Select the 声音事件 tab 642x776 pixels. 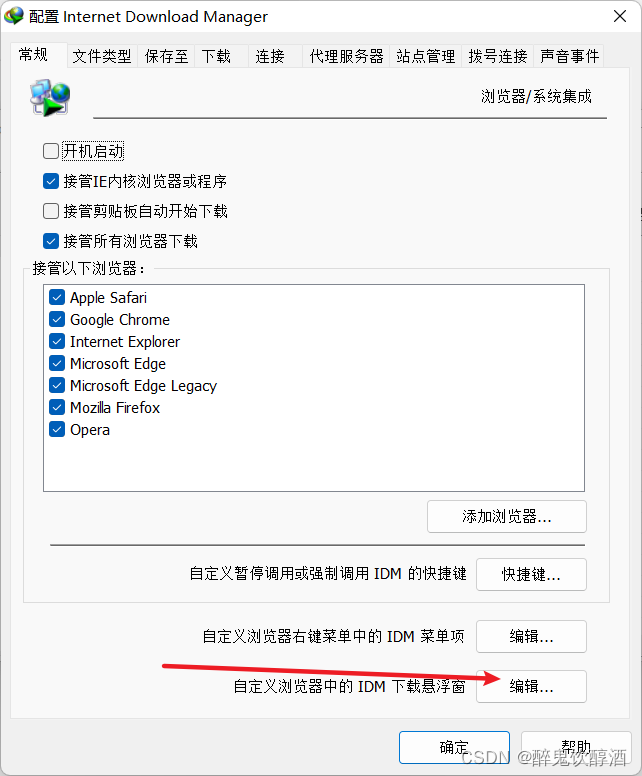569,56
